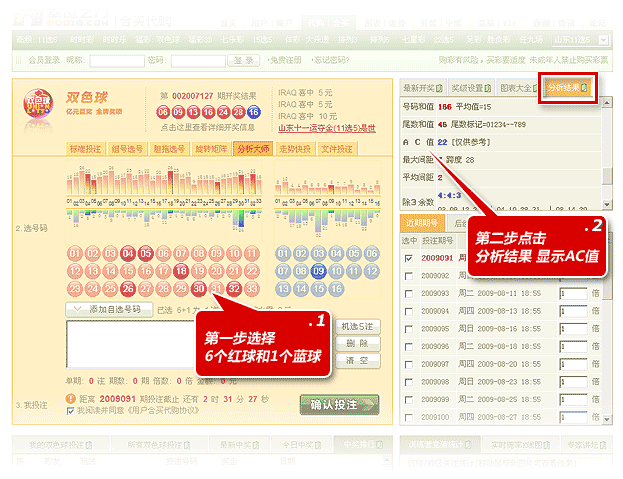Toggle checkbox for issue 2009098
The image size is (623, 479).
click(x=408, y=382)
